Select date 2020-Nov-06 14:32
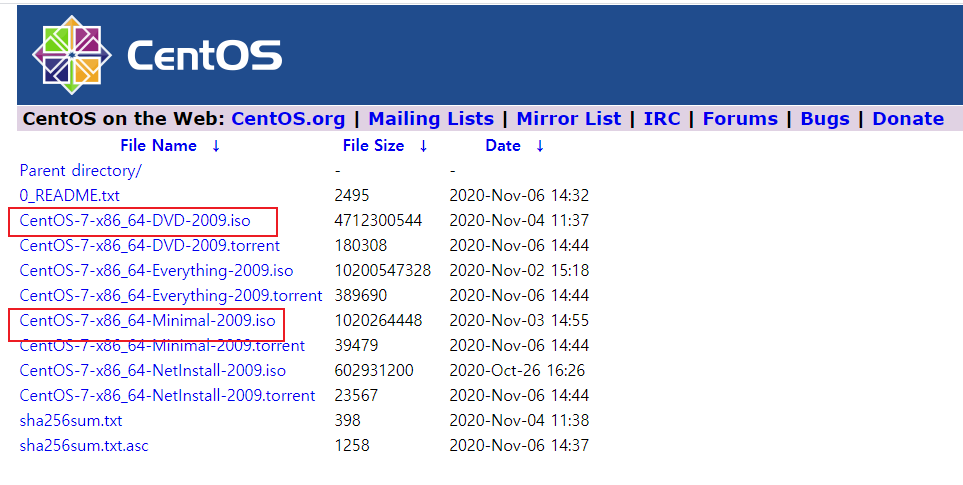The width and height of the screenshot is (963, 485). pyautogui.click(x=519, y=196)
